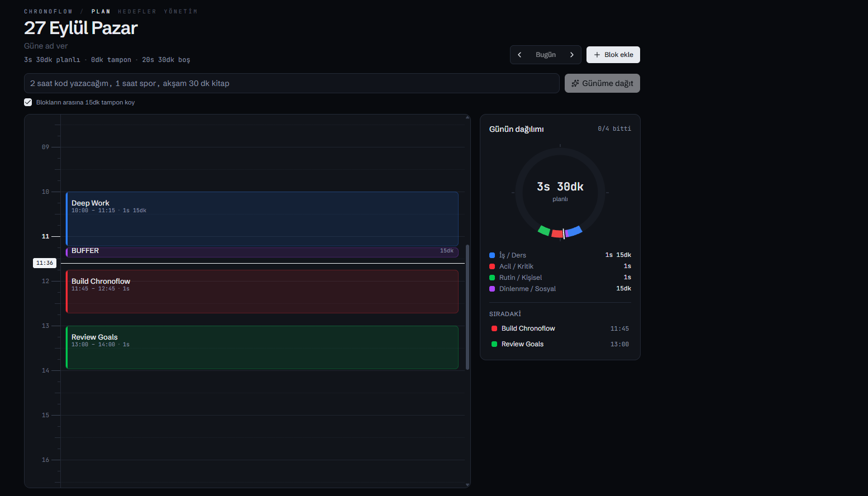Click the Günüme dağıt button
The width and height of the screenshot is (868, 496).
[602, 83]
